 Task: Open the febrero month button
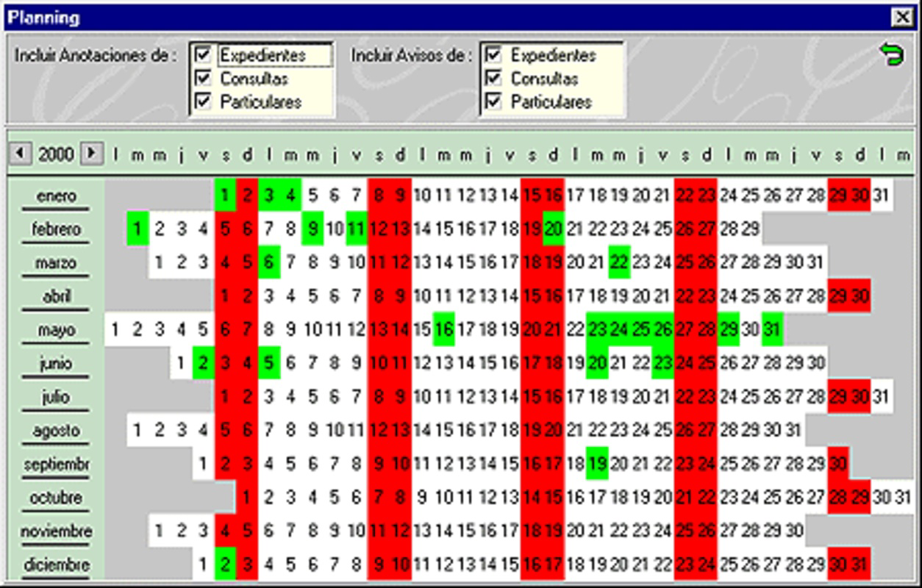56,230
